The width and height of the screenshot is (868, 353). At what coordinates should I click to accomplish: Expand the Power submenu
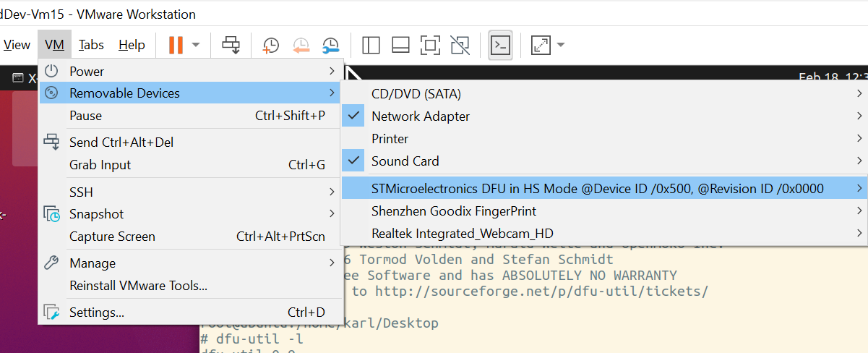click(191, 72)
